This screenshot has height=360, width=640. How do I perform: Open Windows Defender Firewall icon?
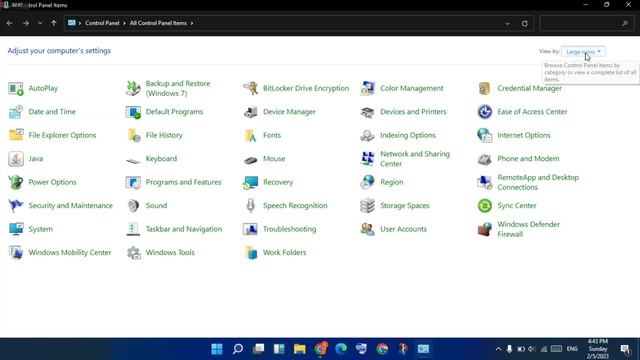tap(485, 229)
